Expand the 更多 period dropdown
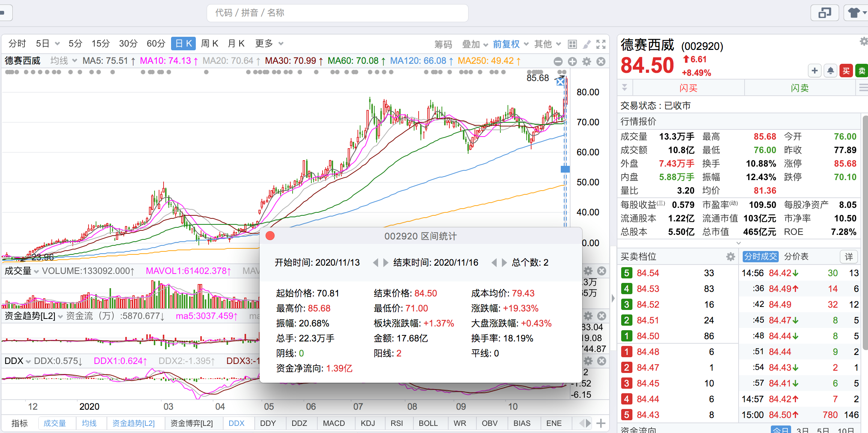This screenshot has height=433, width=868. click(269, 44)
